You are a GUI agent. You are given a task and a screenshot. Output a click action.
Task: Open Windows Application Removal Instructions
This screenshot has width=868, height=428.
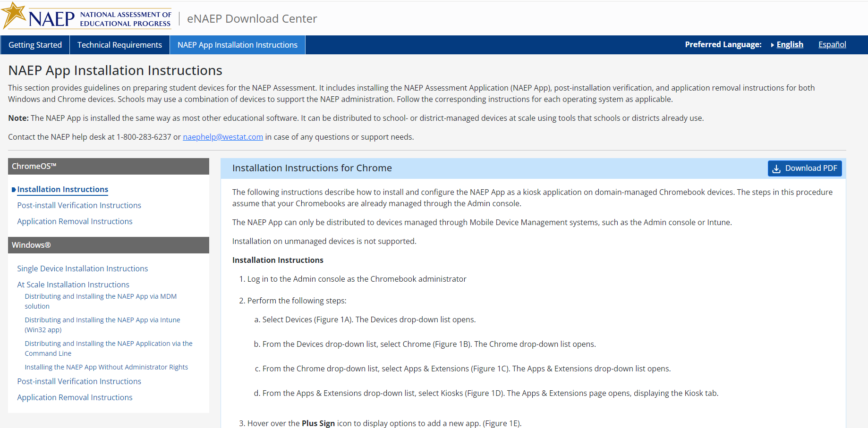click(x=75, y=397)
